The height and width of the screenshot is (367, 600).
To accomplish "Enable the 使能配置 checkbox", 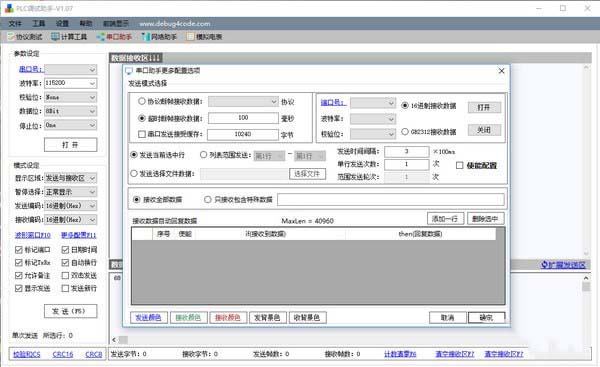I will (460, 165).
